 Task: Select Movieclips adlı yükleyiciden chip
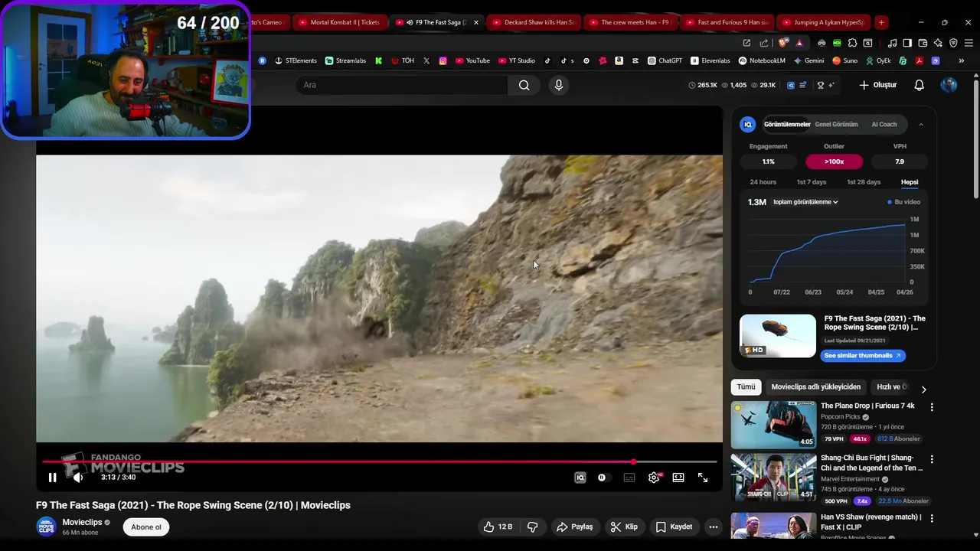click(x=816, y=387)
